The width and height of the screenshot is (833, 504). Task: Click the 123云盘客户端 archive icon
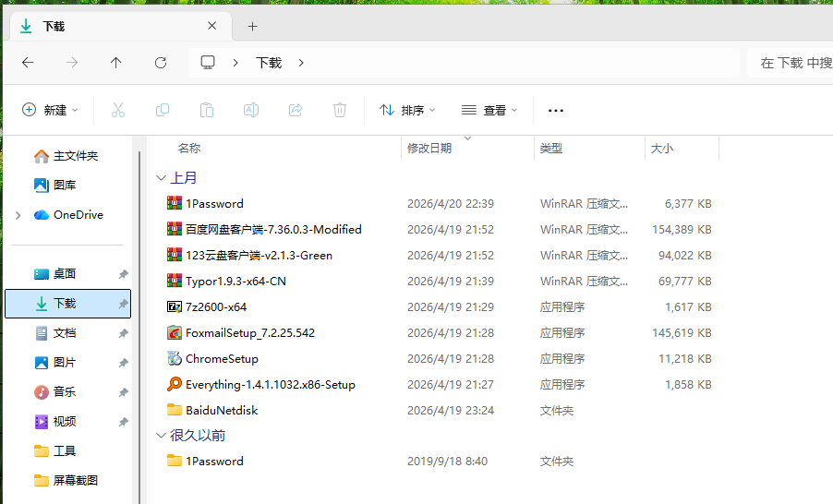point(175,255)
